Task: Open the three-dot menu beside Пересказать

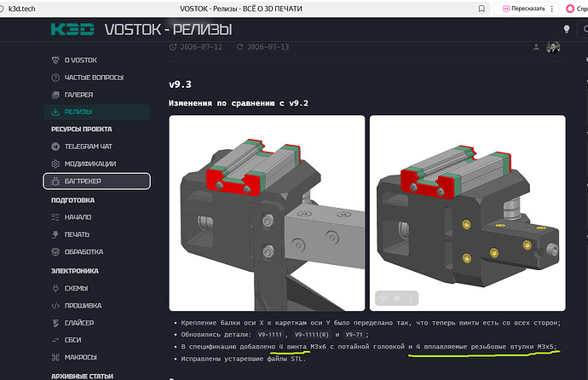Action: [551, 9]
